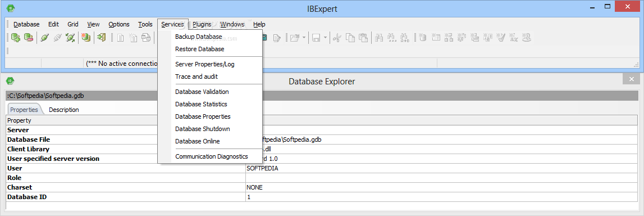644x216 pixels.
Task: Click the new-document icon with sparkle
Action: point(134,38)
